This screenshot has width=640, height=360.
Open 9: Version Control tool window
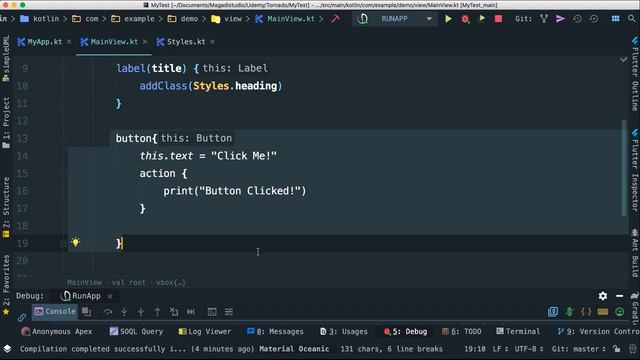coord(598,331)
